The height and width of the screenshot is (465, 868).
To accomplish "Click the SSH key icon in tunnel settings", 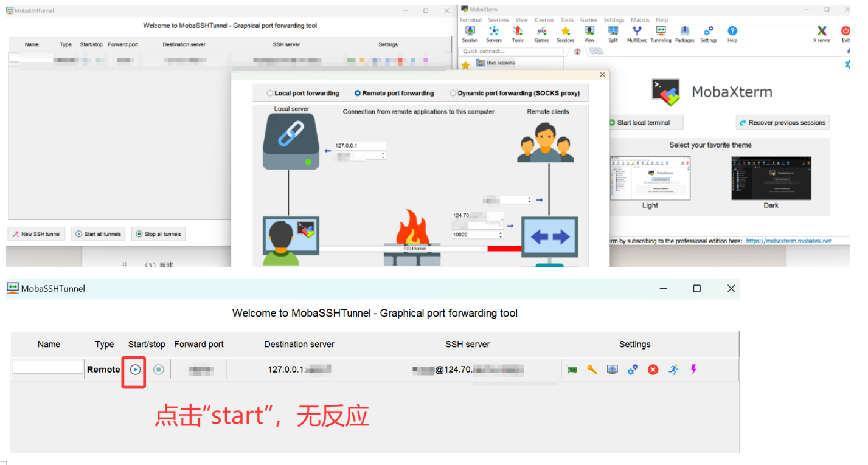I will (592, 370).
